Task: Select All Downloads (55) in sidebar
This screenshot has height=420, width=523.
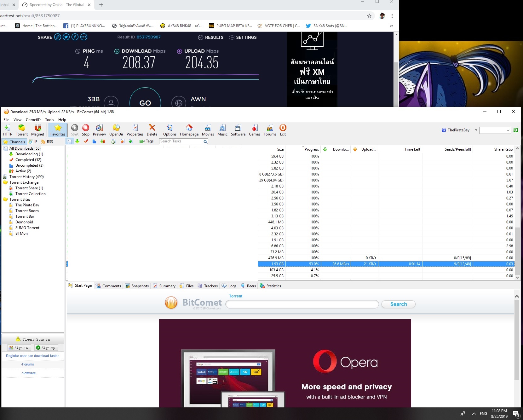Action: pyautogui.click(x=25, y=148)
